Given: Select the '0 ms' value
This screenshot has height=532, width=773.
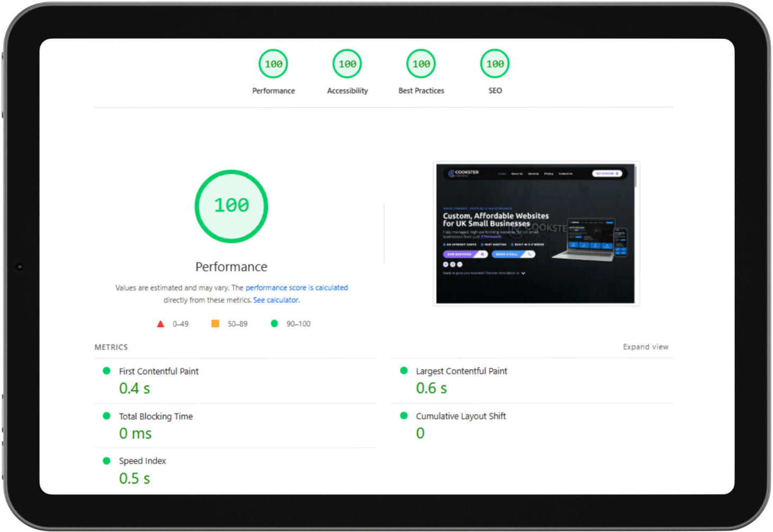Looking at the screenshot, I should tap(136, 434).
